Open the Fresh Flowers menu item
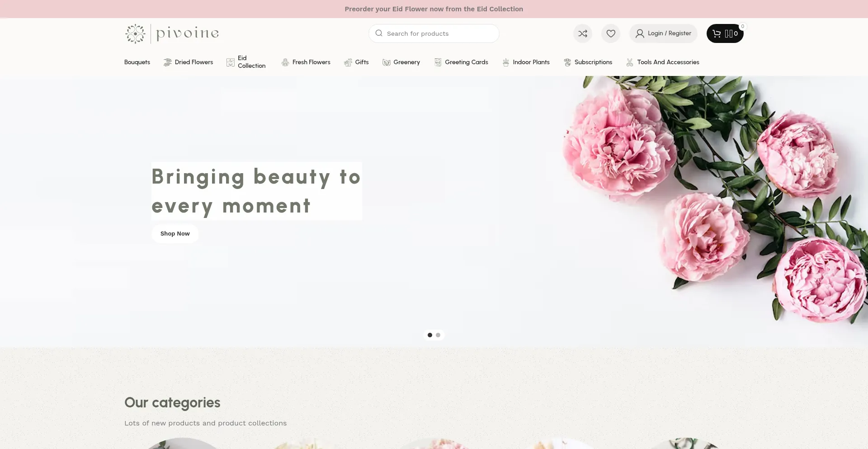868x449 pixels. [311, 62]
